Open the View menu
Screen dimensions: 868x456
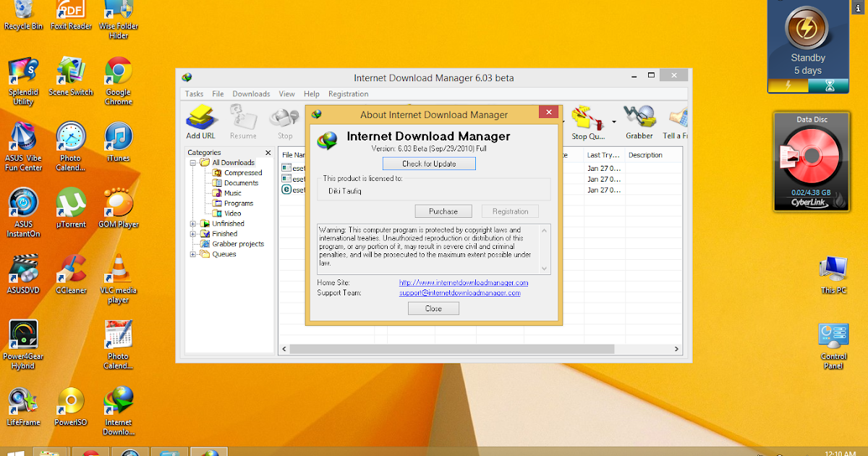click(x=287, y=94)
